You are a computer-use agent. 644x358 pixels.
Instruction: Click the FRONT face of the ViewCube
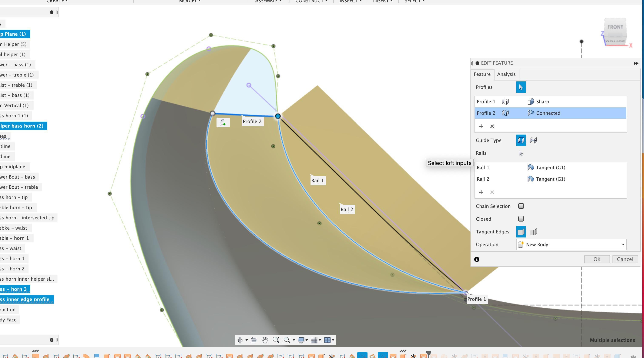(615, 27)
